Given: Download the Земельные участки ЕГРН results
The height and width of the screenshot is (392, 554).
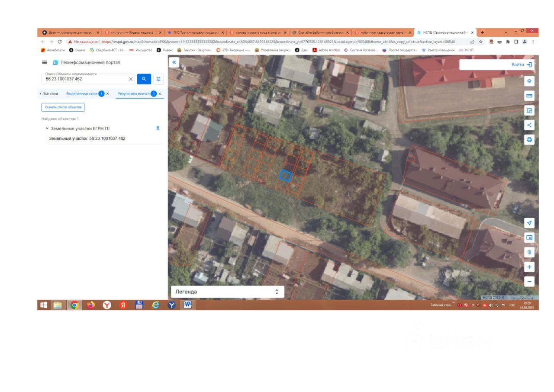Looking at the screenshot, I should [158, 128].
